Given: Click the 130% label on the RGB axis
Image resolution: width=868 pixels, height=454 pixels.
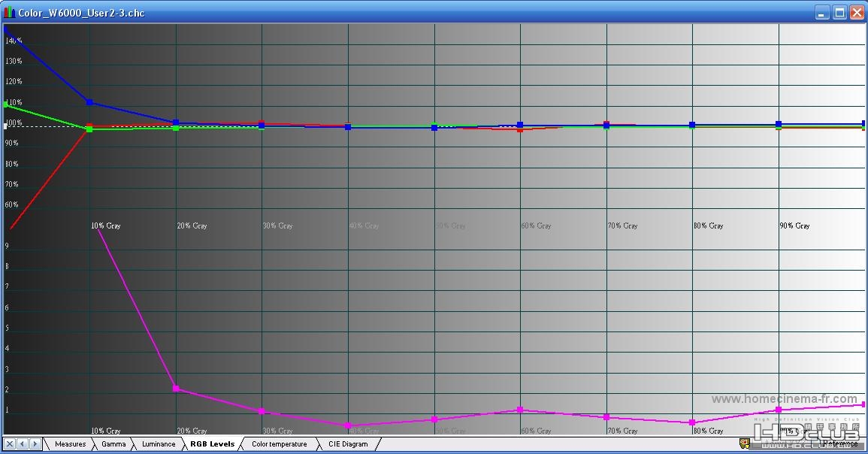Looking at the screenshot, I should tap(14, 61).
